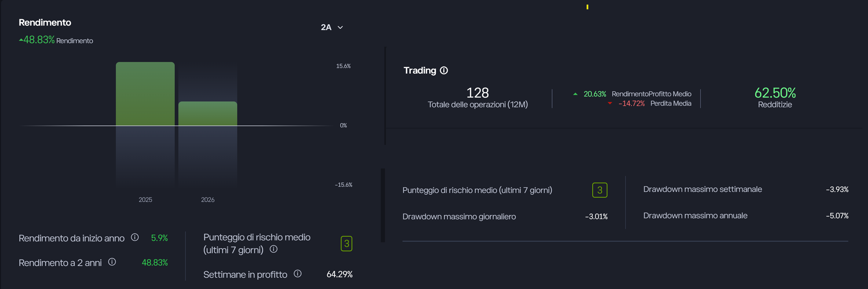Screen dimensions: 868x289
Task: Click the risk score 3 badge below the chart
Action: 347,243
